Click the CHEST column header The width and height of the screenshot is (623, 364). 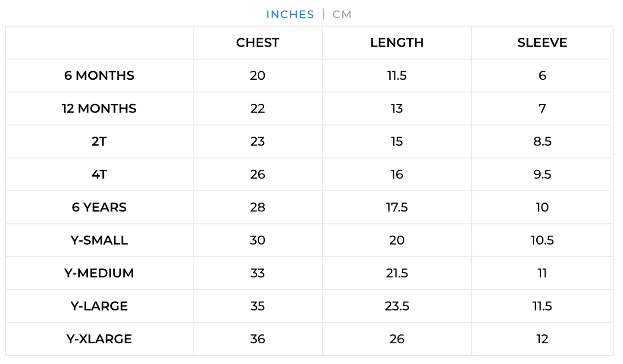point(258,43)
